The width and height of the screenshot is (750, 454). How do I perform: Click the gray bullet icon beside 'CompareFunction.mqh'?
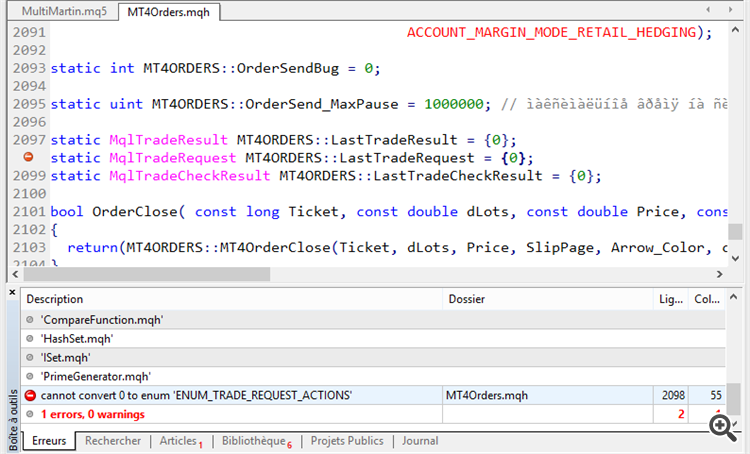tap(30, 320)
